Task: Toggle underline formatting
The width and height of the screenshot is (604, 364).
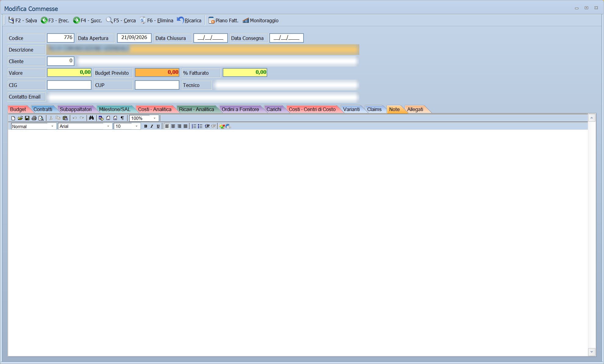Action: click(158, 126)
